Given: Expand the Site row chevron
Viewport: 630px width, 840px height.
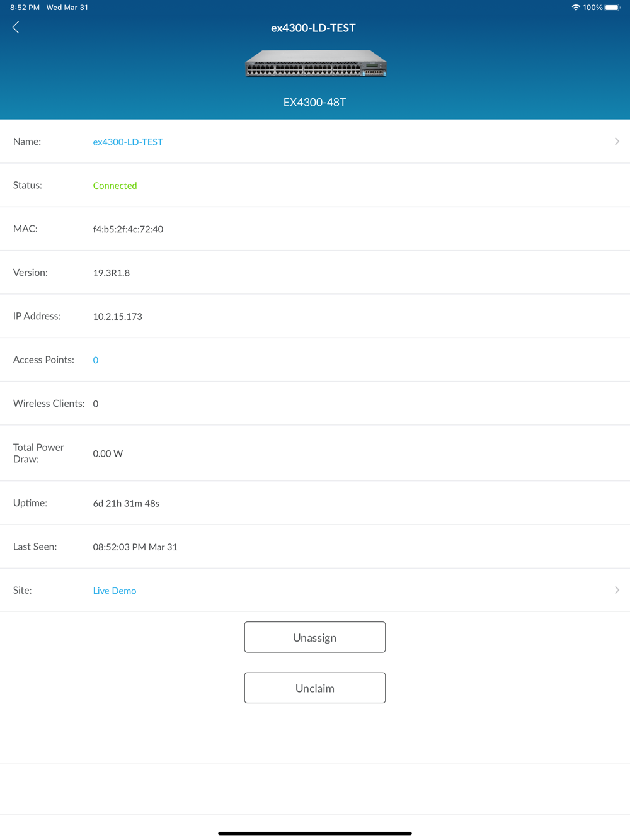Looking at the screenshot, I should pos(617,590).
